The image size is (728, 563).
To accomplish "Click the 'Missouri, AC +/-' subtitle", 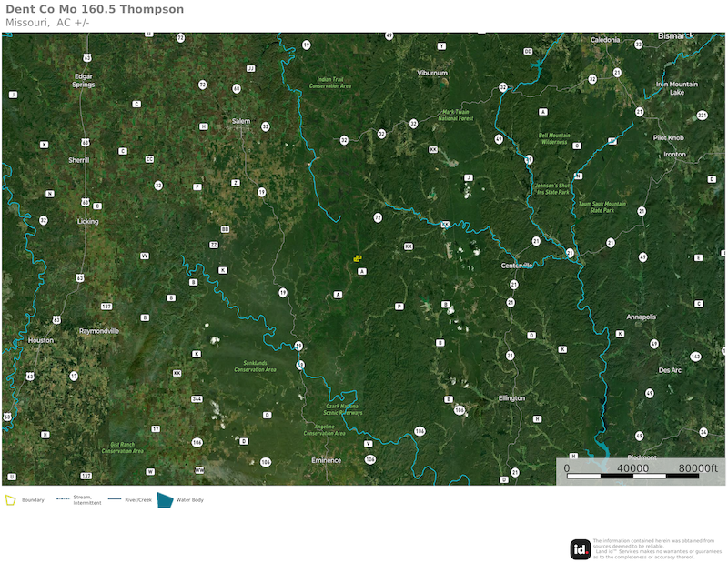I will [x=47, y=23].
